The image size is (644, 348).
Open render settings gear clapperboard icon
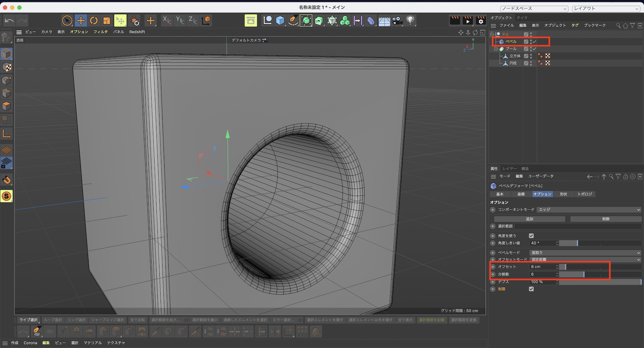pos(481,21)
